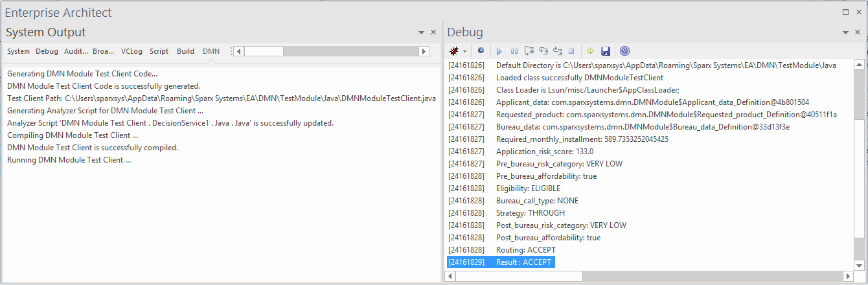Open Help via question mark icon
The height and width of the screenshot is (285, 868).
point(624,51)
